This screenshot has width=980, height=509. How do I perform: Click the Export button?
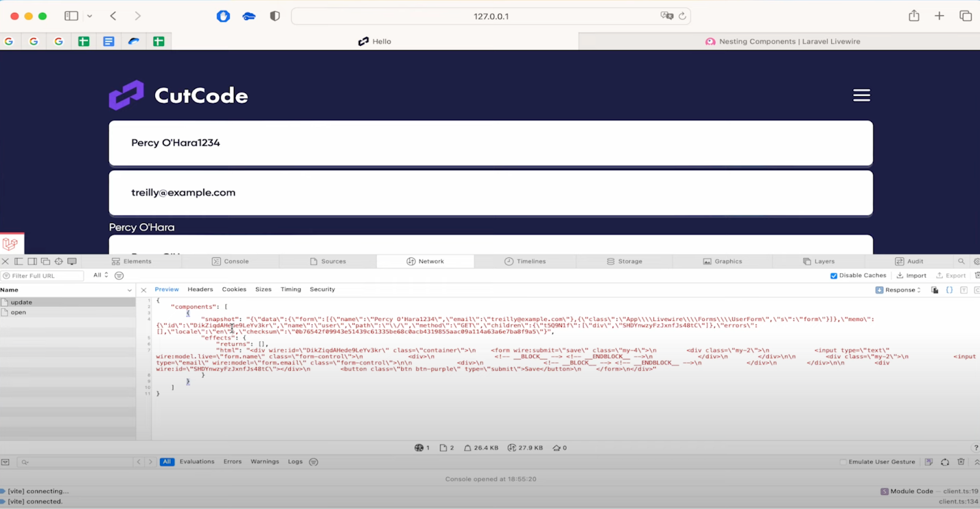951,276
